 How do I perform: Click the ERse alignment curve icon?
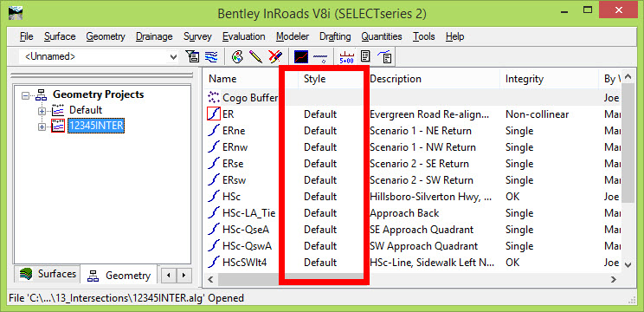click(x=214, y=164)
